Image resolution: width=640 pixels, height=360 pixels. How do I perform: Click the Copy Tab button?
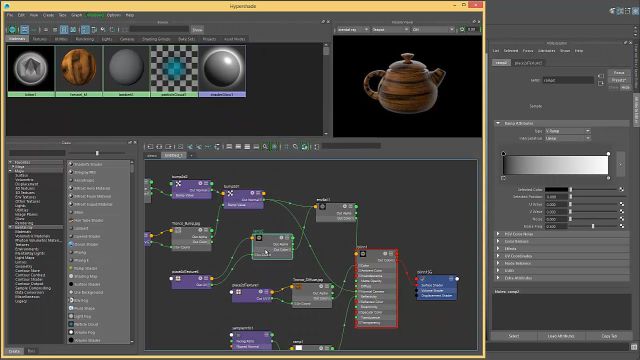(x=609, y=336)
